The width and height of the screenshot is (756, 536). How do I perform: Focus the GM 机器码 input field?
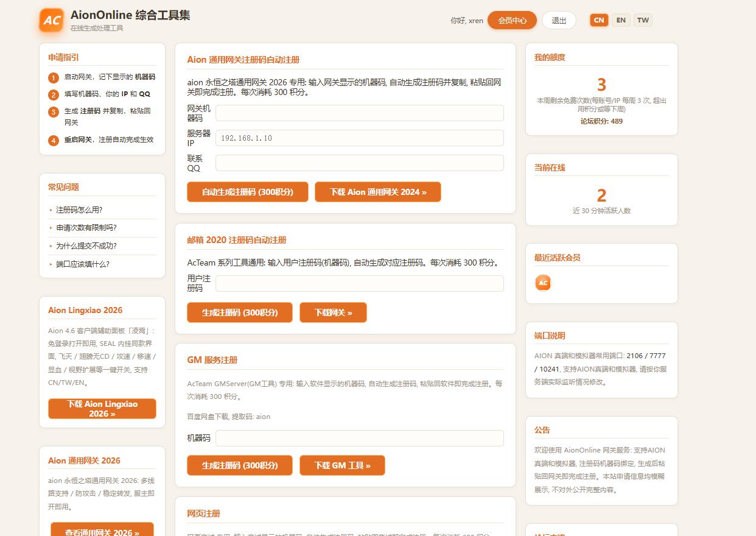(360, 438)
